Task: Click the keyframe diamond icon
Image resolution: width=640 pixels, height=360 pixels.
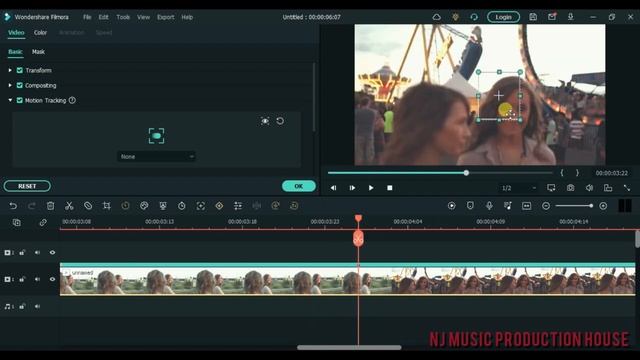Action: pyautogui.click(x=219, y=206)
